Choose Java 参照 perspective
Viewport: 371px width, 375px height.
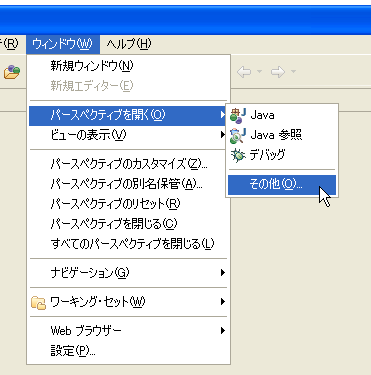282,135
